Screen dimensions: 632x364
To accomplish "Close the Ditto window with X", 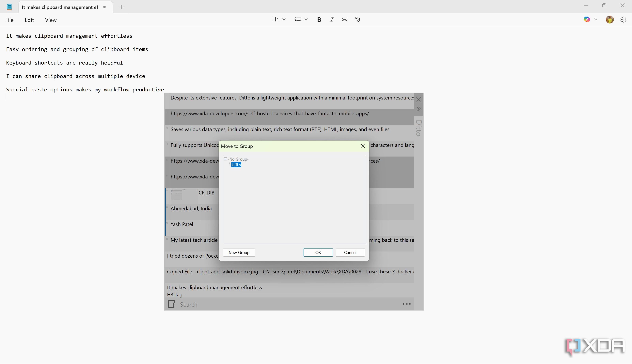I will tap(419, 99).
